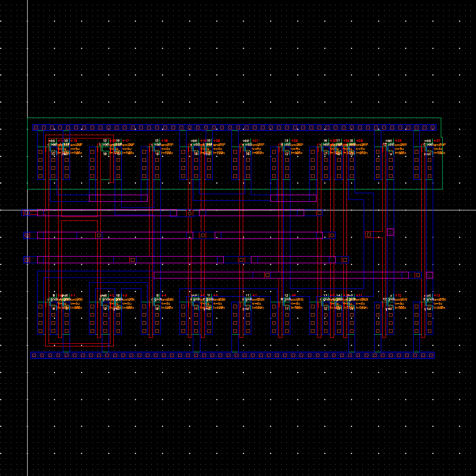
Task: Select the hatched magenta via near the +26 column
Action: click(391, 232)
